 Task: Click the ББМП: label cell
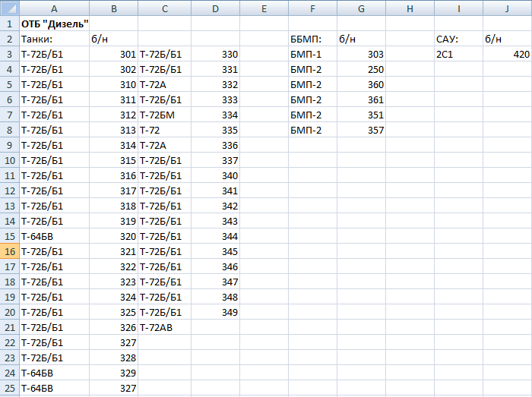[x=313, y=39]
